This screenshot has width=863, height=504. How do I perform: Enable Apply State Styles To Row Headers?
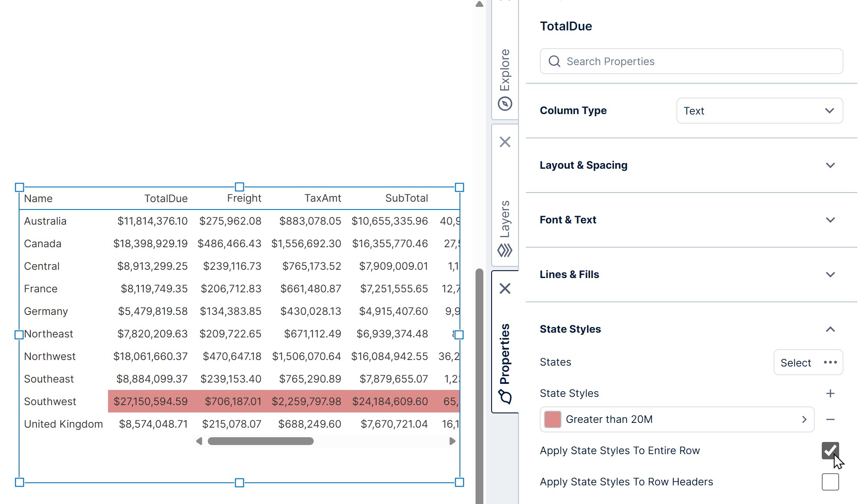830,481
